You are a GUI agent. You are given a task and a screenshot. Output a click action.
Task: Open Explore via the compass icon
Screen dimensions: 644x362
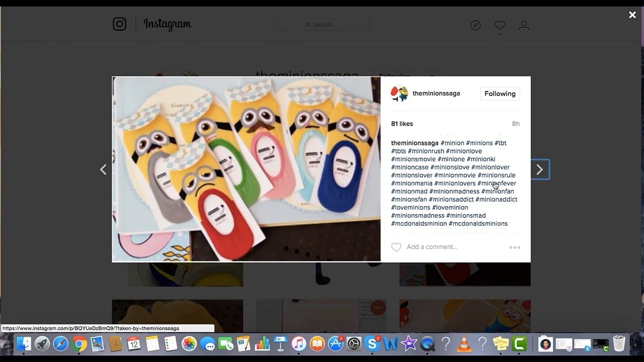[x=475, y=25]
